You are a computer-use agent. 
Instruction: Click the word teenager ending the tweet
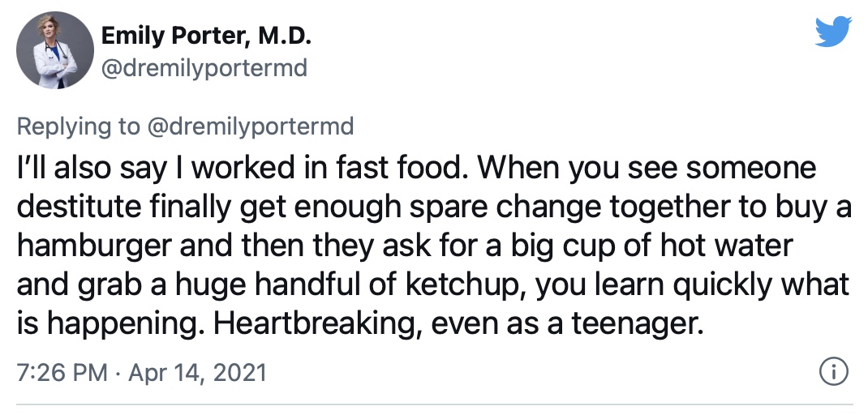tap(637, 323)
